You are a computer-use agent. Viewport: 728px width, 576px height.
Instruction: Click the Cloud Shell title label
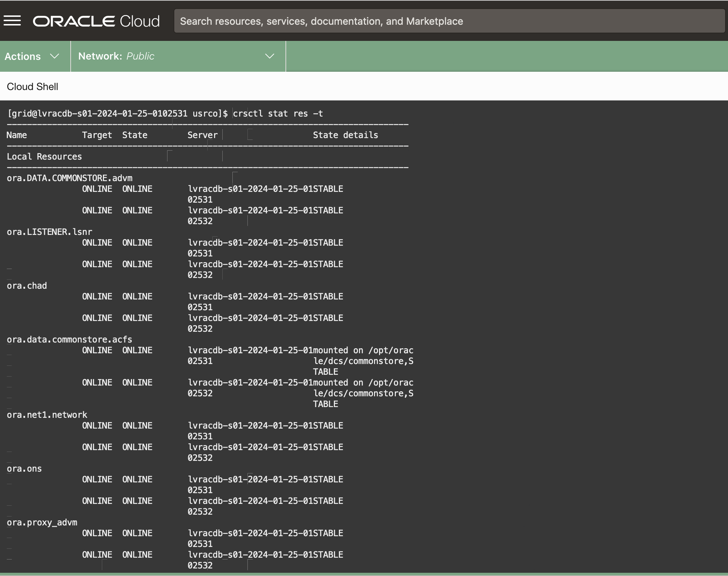pyautogui.click(x=32, y=86)
